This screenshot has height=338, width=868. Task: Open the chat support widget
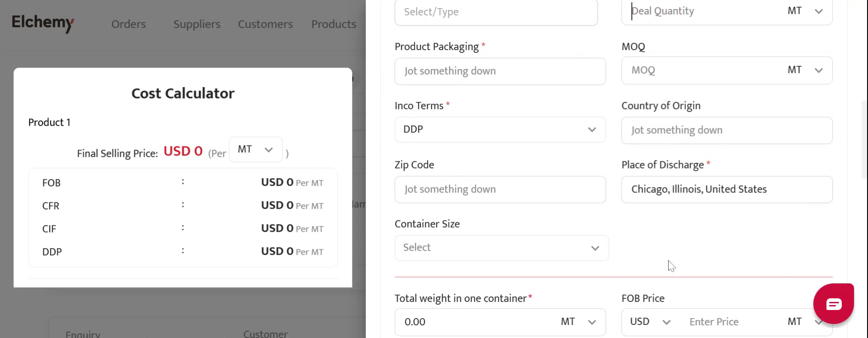coord(833,304)
